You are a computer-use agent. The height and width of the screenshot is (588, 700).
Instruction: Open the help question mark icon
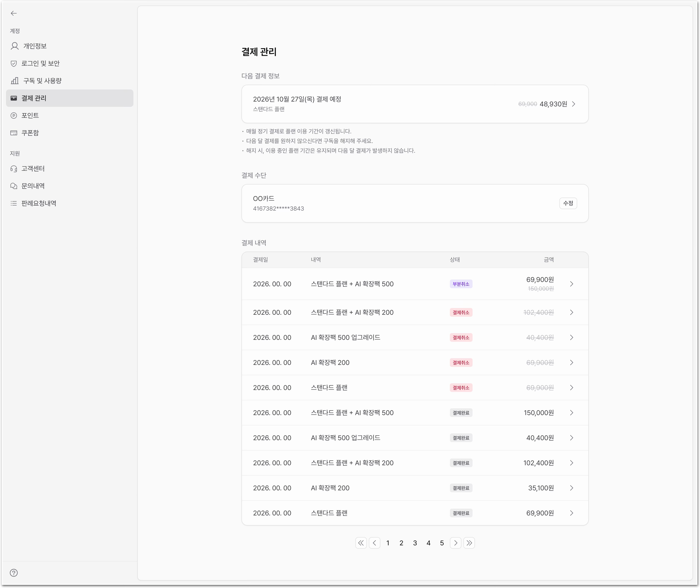point(14,573)
